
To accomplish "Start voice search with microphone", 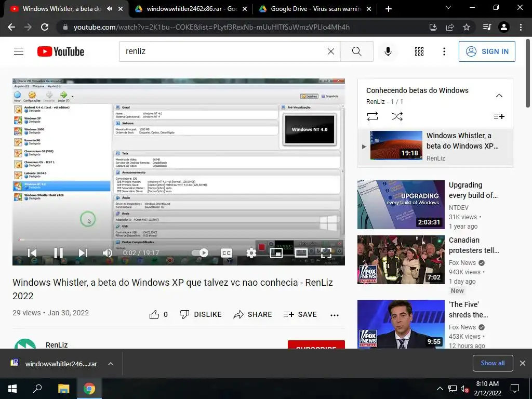I will 388,51.
